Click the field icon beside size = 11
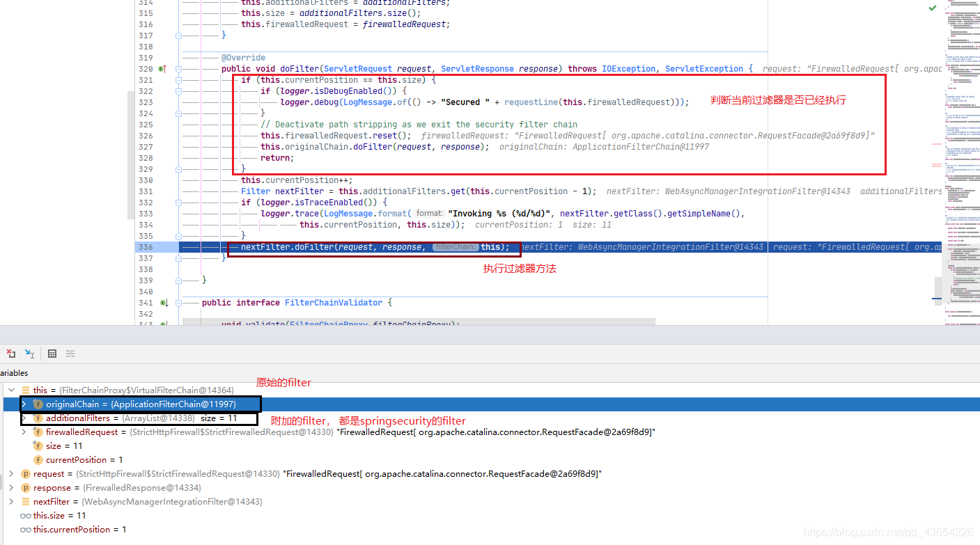The image size is (980, 545). pyautogui.click(x=38, y=446)
